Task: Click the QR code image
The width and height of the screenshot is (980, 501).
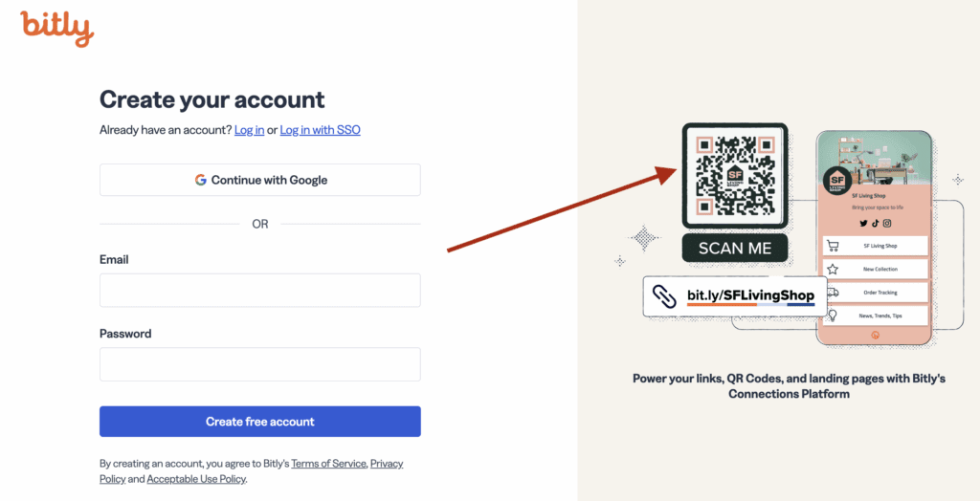Action: (734, 176)
